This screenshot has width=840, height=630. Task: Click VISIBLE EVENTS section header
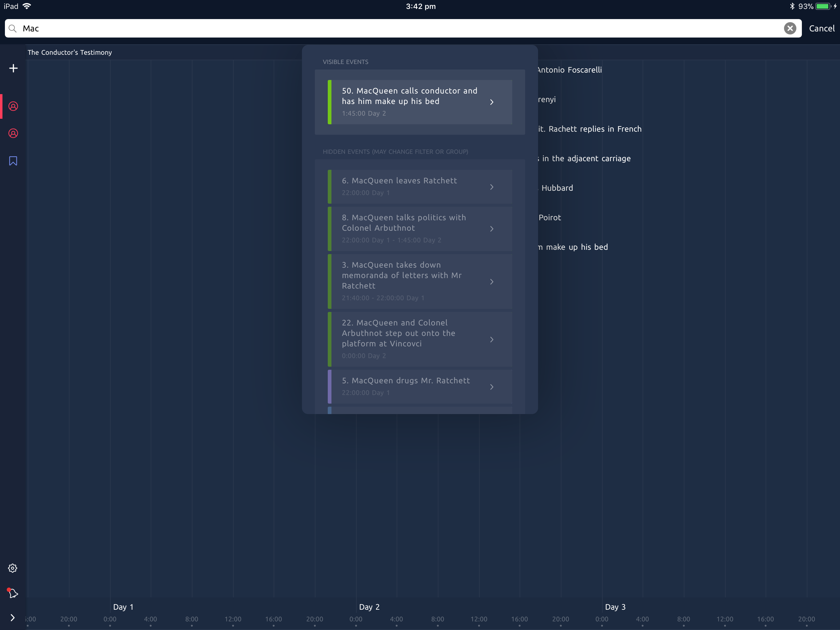click(345, 62)
